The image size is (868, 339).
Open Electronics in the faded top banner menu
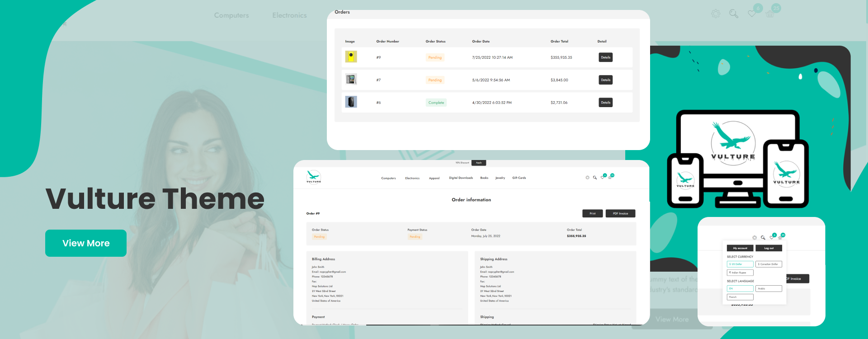pos(289,15)
